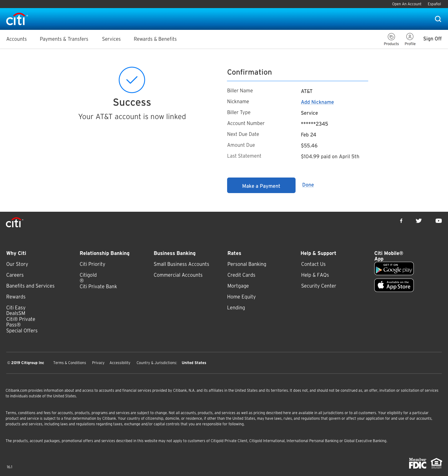
Task: Visit Citi's Twitter icon
Action: [419, 221]
